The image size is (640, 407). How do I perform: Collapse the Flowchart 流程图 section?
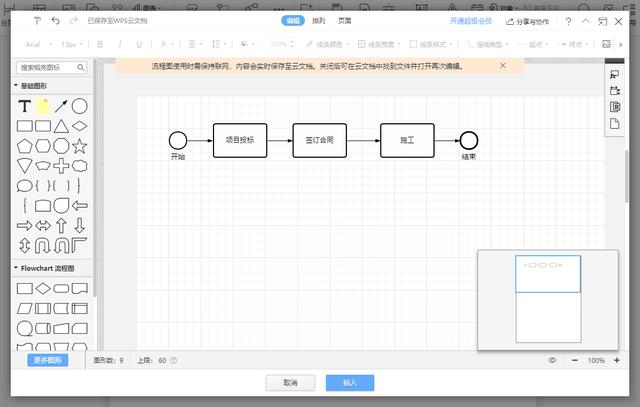pos(16,268)
